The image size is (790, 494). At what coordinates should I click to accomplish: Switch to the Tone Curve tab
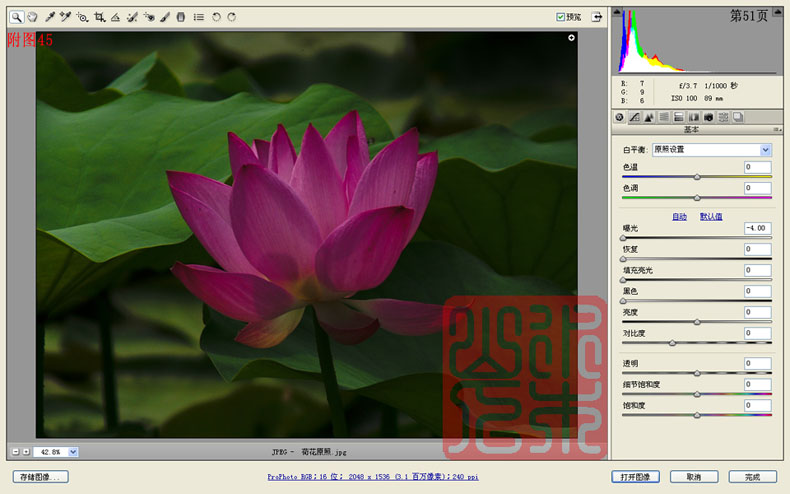(x=634, y=117)
